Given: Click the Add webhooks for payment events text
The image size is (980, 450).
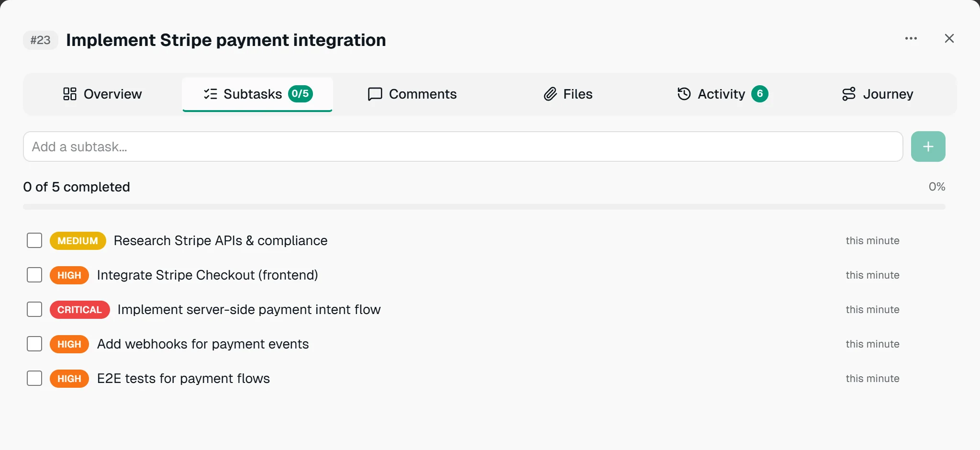Looking at the screenshot, I should (203, 344).
